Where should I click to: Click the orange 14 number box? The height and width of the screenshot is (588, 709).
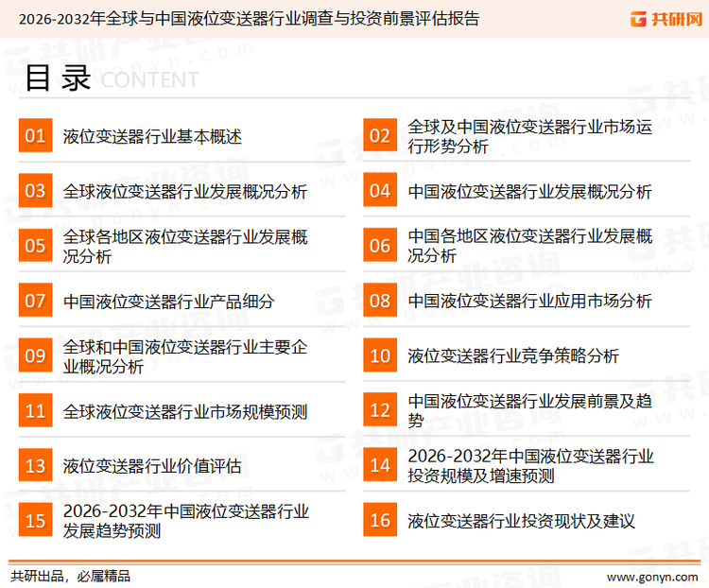(x=380, y=464)
